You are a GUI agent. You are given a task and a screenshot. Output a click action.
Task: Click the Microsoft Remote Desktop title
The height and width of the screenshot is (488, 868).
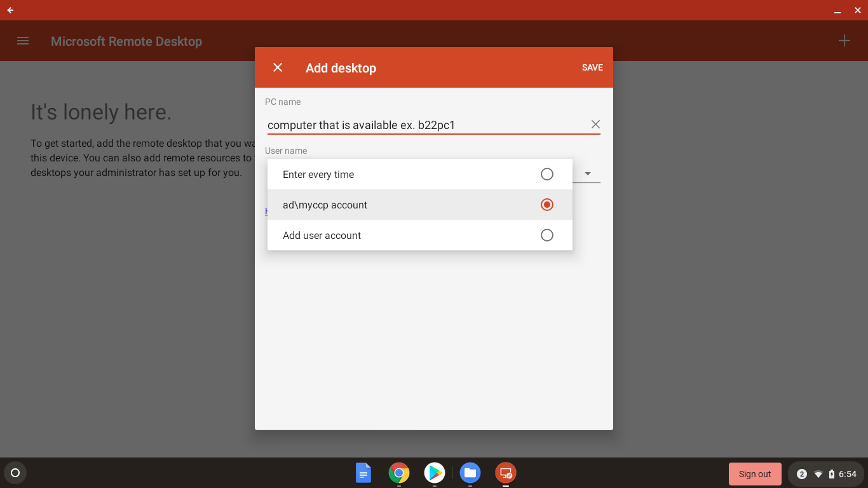coord(126,41)
